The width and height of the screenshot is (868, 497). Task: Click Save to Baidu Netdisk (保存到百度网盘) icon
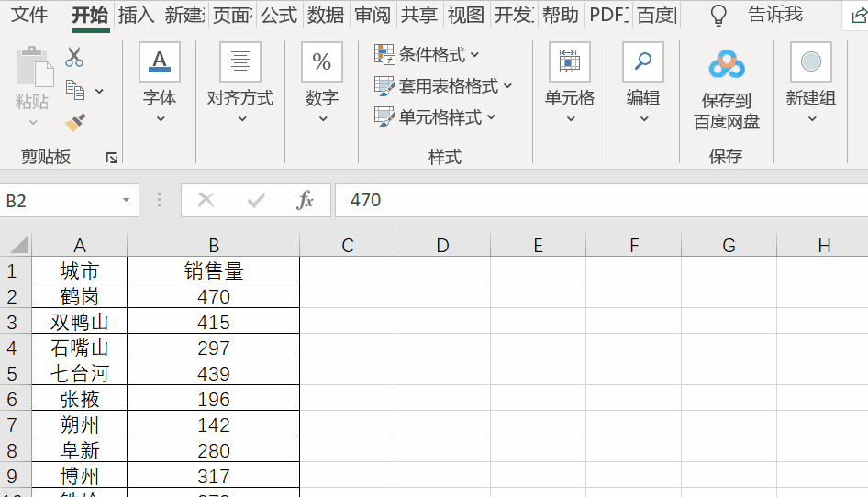pyautogui.click(x=727, y=65)
